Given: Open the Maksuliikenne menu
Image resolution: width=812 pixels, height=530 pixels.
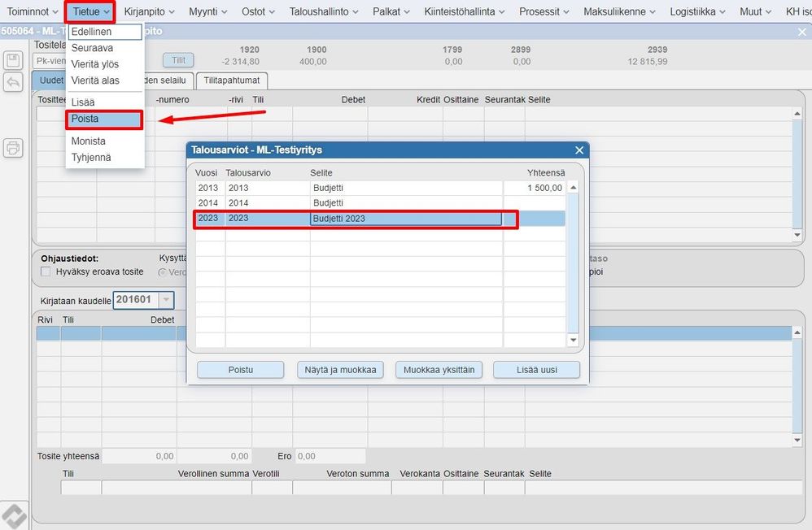Looking at the screenshot, I should tap(619, 11).
